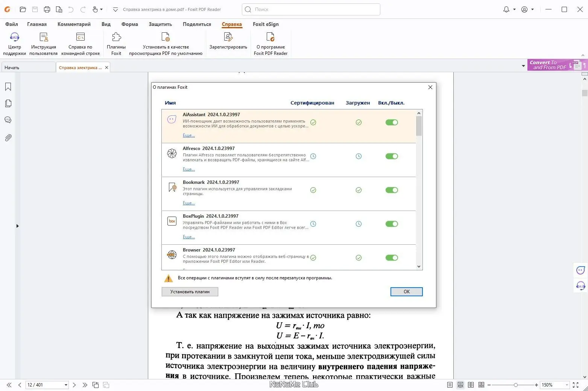Switch to facing two-page view mode
Viewport: 588px width, 391px height.
pyautogui.click(x=471, y=385)
